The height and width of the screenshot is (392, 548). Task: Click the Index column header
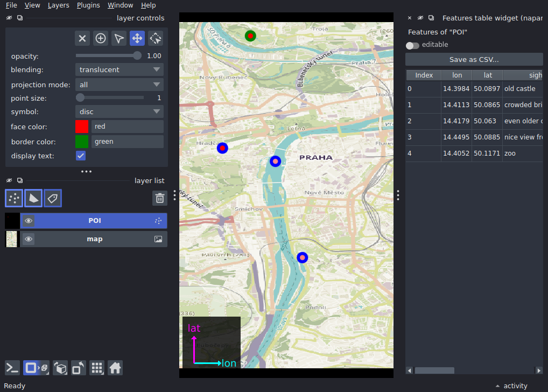tap(424, 75)
